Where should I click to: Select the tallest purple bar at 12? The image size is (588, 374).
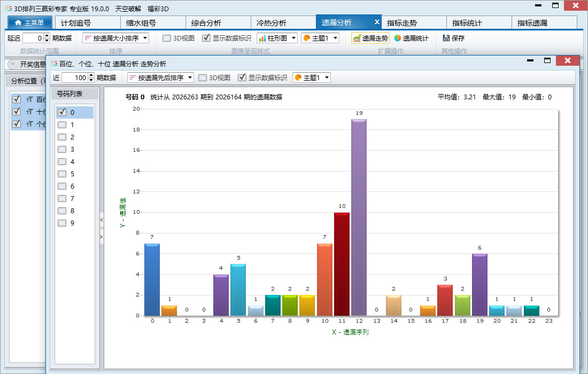(359, 217)
